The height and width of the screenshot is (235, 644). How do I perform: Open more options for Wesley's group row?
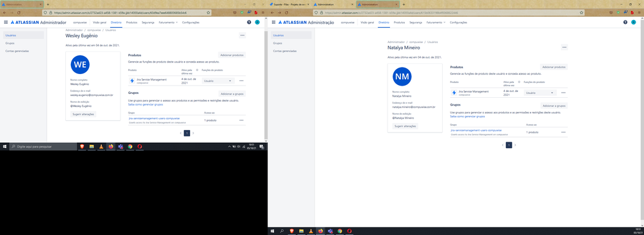(x=242, y=120)
